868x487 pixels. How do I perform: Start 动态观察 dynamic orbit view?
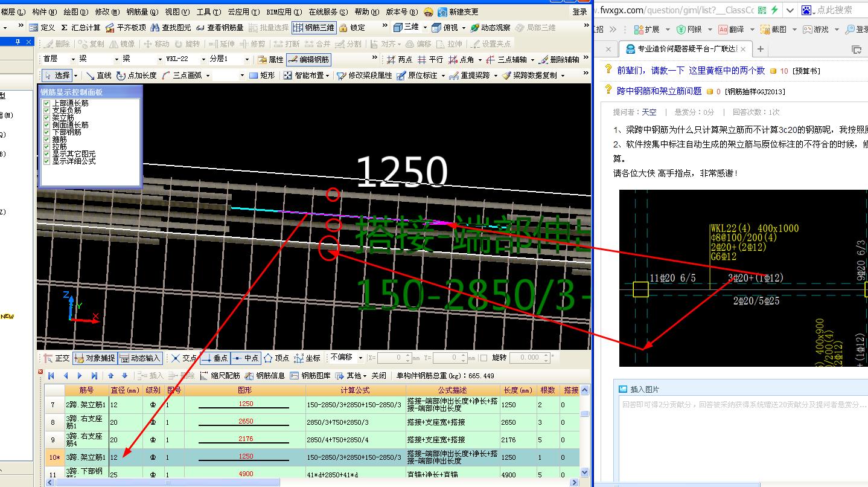click(491, 27)
